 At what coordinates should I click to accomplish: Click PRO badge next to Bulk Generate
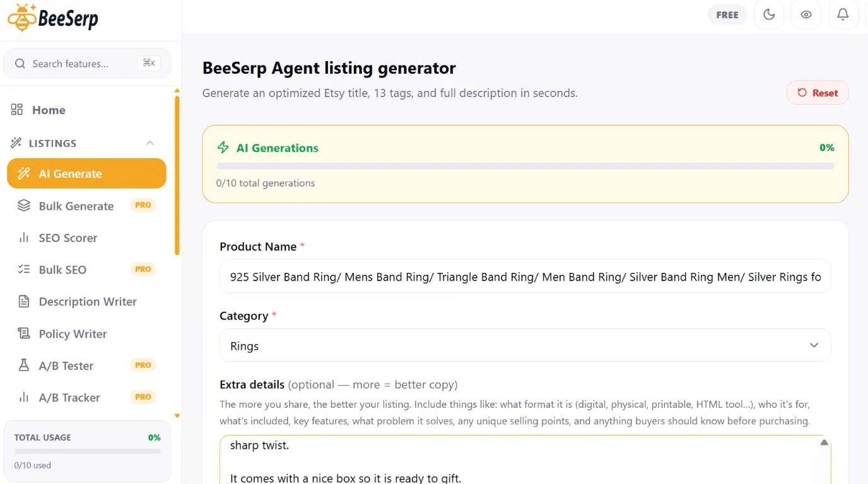pyautogui.click(x=143, y=205)
